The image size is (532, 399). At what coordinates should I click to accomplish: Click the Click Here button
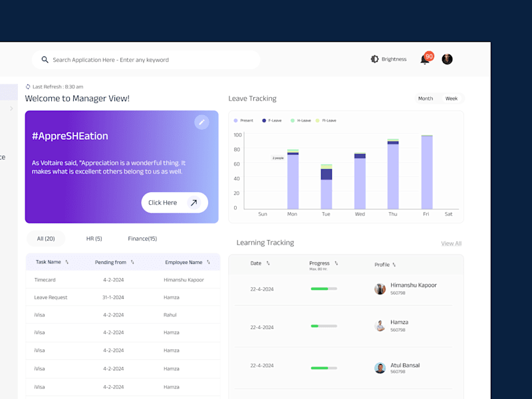(x=174, y=203)
